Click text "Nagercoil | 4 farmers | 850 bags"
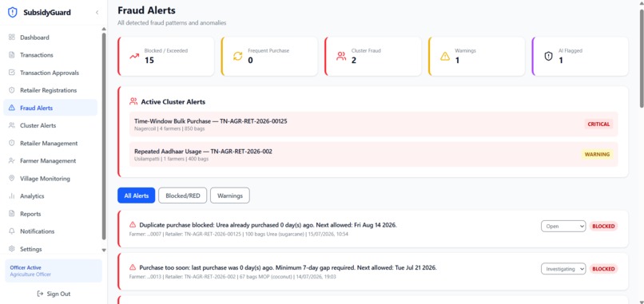644x304 pixels. coord(169,128)
